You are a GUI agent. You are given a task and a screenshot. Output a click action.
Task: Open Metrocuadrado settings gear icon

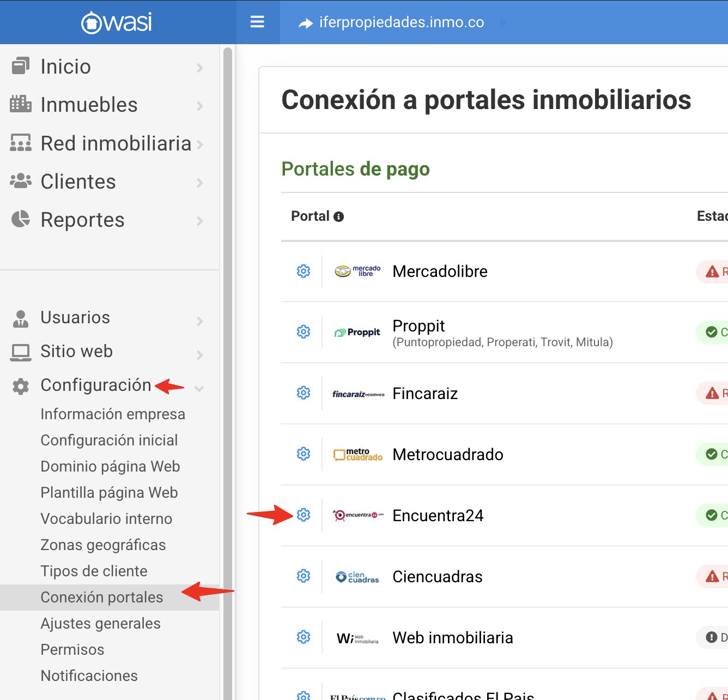pyautogui.click(x=304, y=454)
